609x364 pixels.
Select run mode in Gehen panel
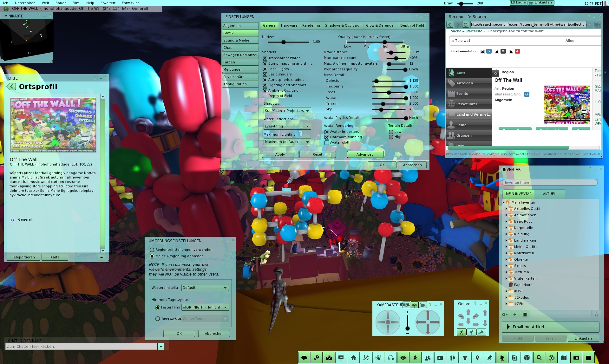point(471,332)
